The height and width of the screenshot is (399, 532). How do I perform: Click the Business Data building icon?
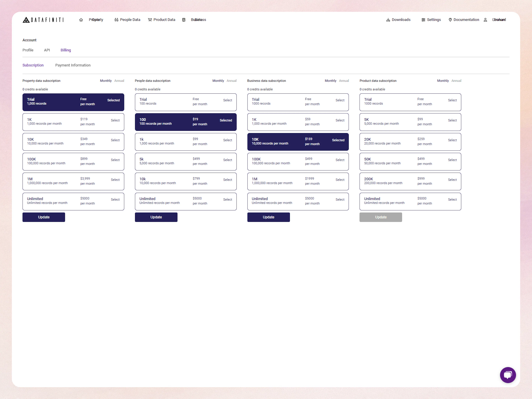pyautogui.click(x=184, y=20)
